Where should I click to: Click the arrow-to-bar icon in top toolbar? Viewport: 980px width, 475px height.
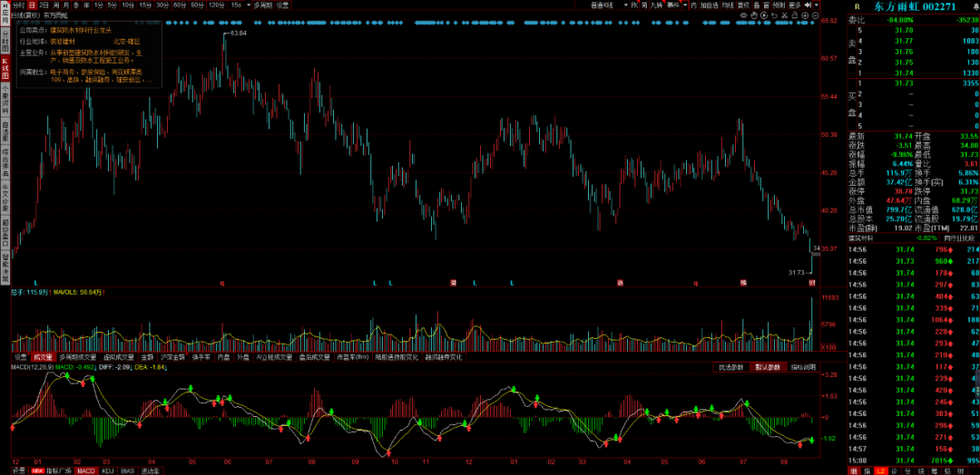pyautogui.click(x=808, y=5)
